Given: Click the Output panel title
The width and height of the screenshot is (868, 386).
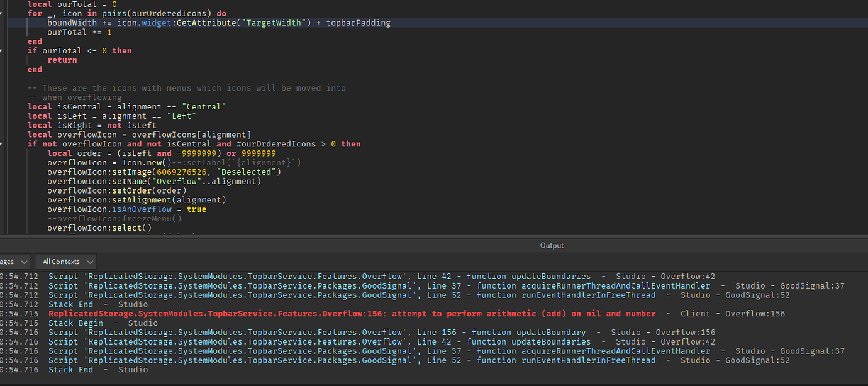Looking at the screenshot, I should (552, 245).
